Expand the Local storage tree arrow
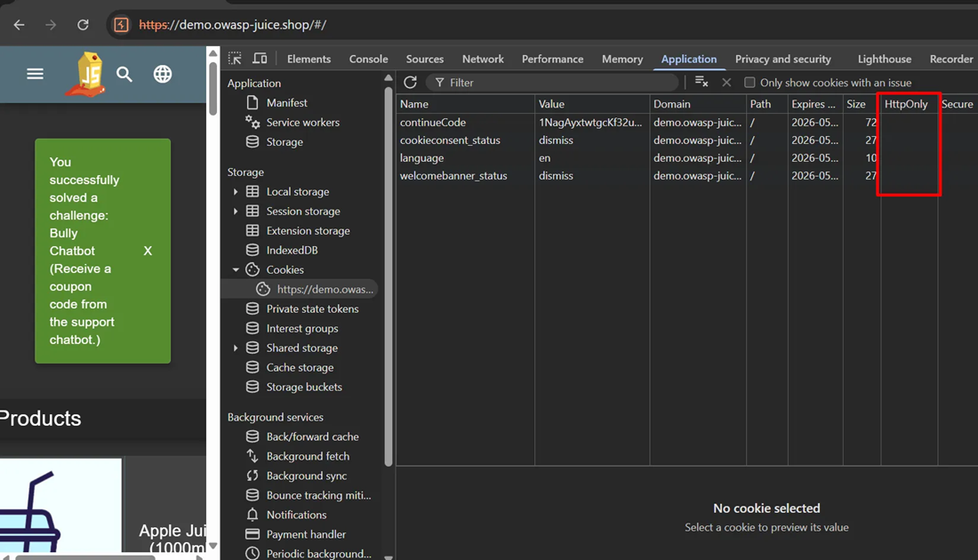The height and width of the screenshot is (560, 978). (236, 192)
